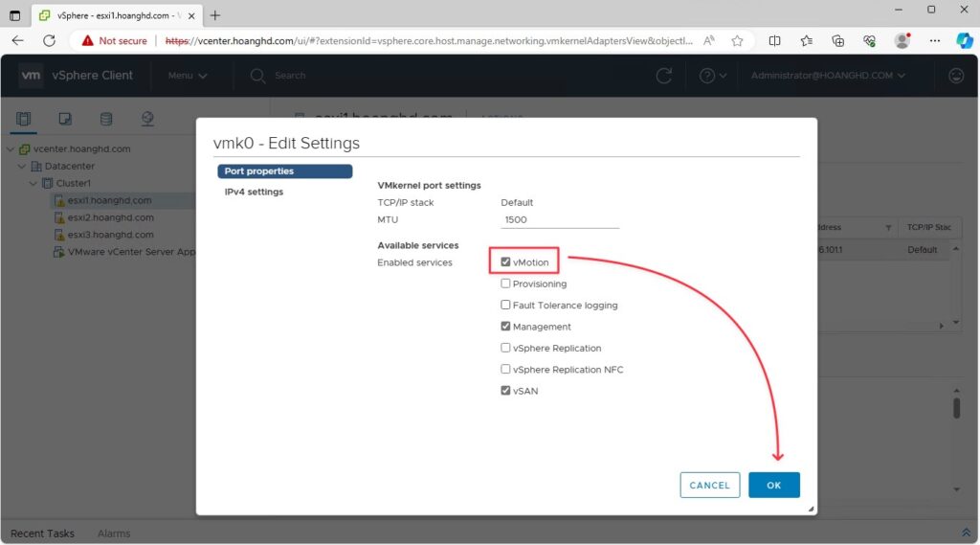Screen dimensions: 980x545
Task: Refresh the vSphere Client view
Action: [x=664, y=76]
